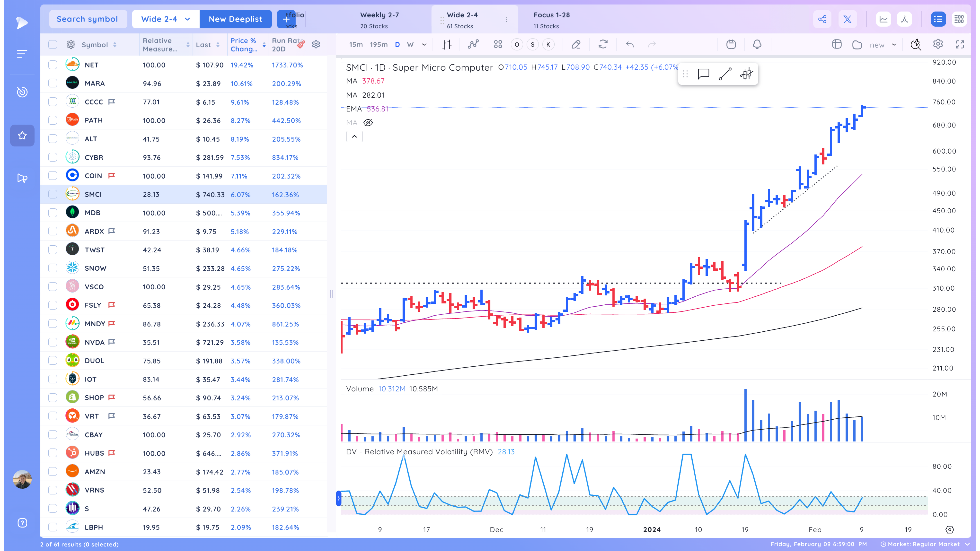Toggle the O marker circle button
The image size is (980, 551).
tap(517, 44)
